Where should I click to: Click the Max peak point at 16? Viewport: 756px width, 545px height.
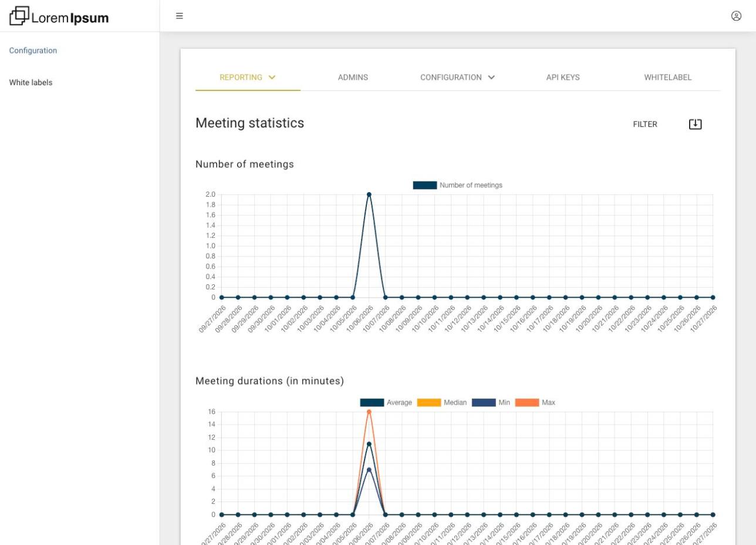pos(369,412)
